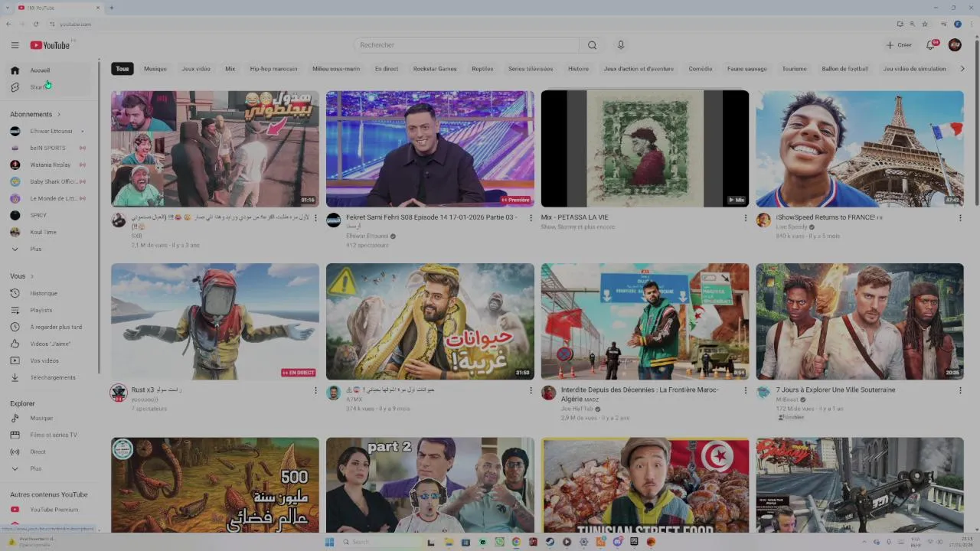
Task: Select the Comédie filter chip
Action: pyautogui.click(x=701, y=69)
